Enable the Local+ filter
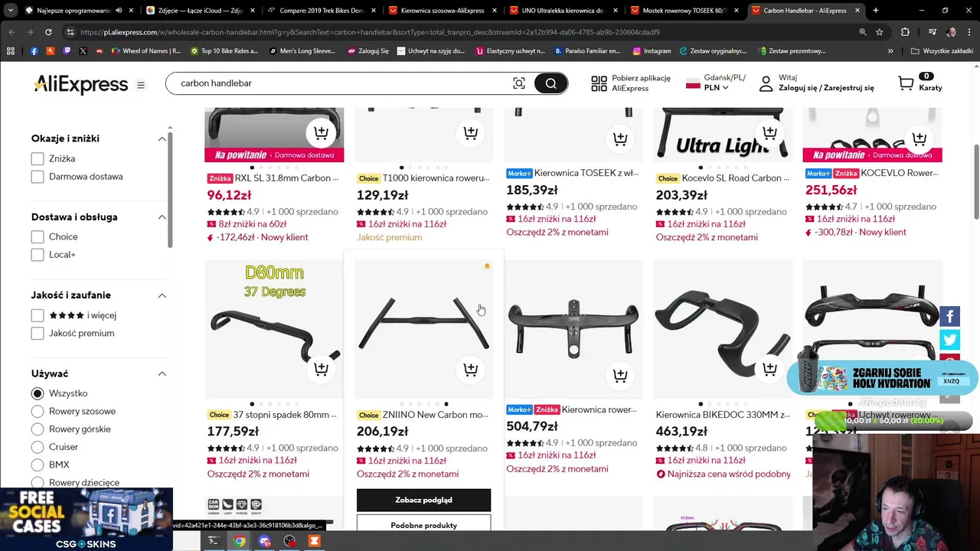980x551 pixels. 38,255
